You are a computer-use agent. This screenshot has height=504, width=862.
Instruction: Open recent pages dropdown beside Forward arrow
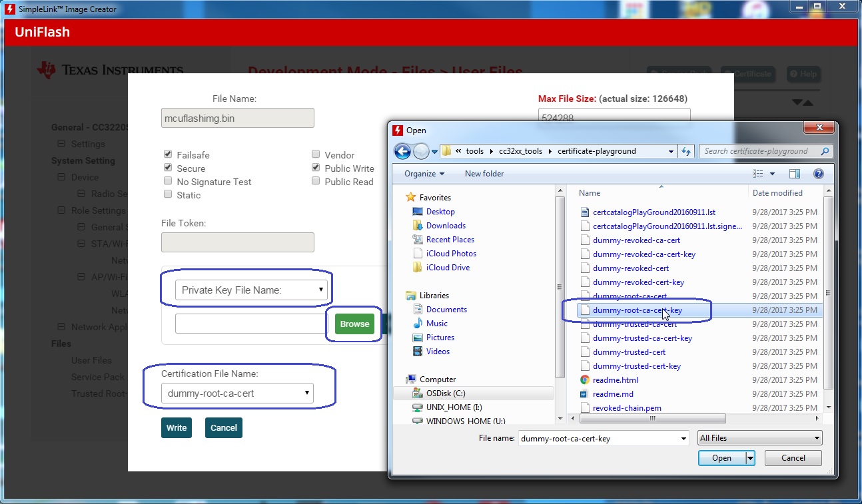(435, 152)
